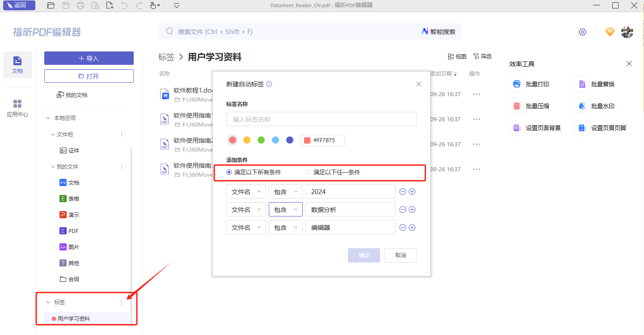
Task: Open the 文件名 dropdown in the 2024 row
Action: point(246,192)
